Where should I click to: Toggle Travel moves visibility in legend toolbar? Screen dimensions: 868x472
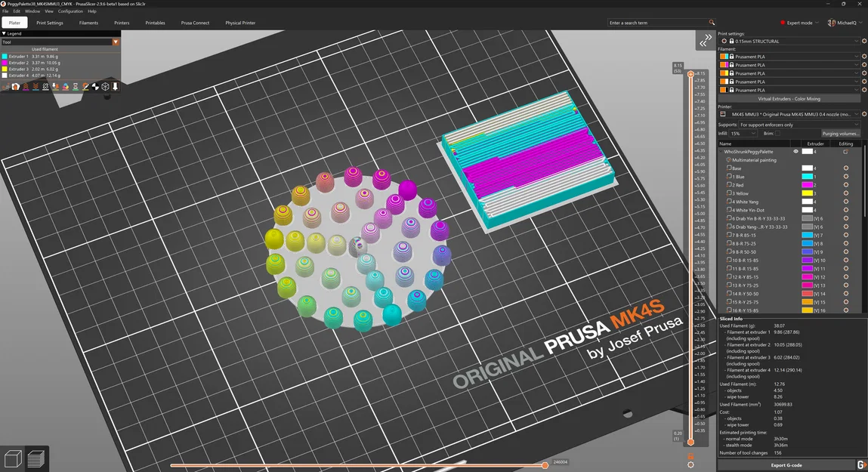pos(6,87)
